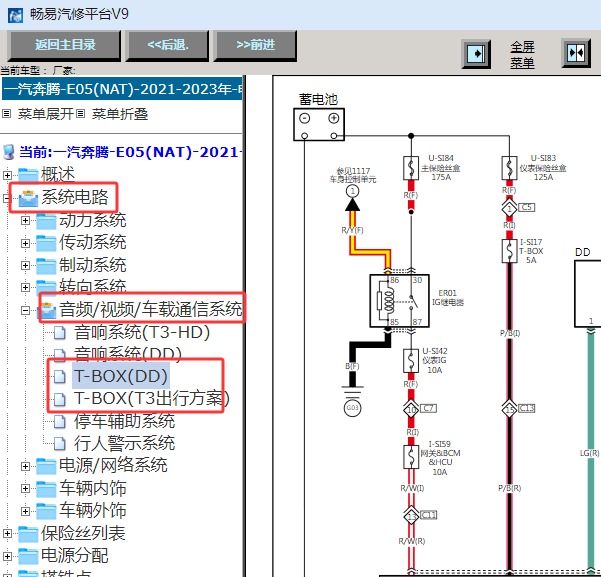
Task: Click the 车辆内饰 folder icon
Action: [46, 489]
